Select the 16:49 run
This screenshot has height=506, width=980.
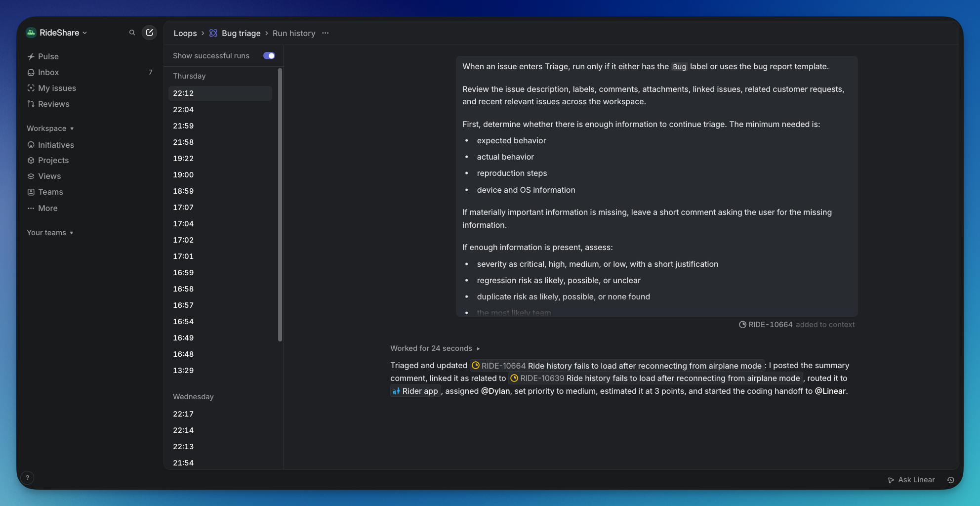point(220,338)
